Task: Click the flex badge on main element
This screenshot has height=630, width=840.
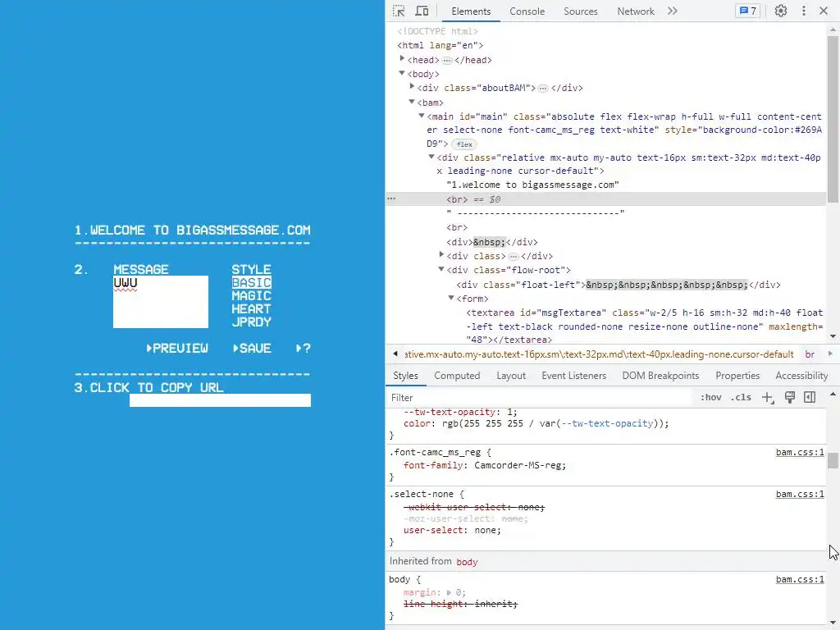Action: tap(464, 144)
